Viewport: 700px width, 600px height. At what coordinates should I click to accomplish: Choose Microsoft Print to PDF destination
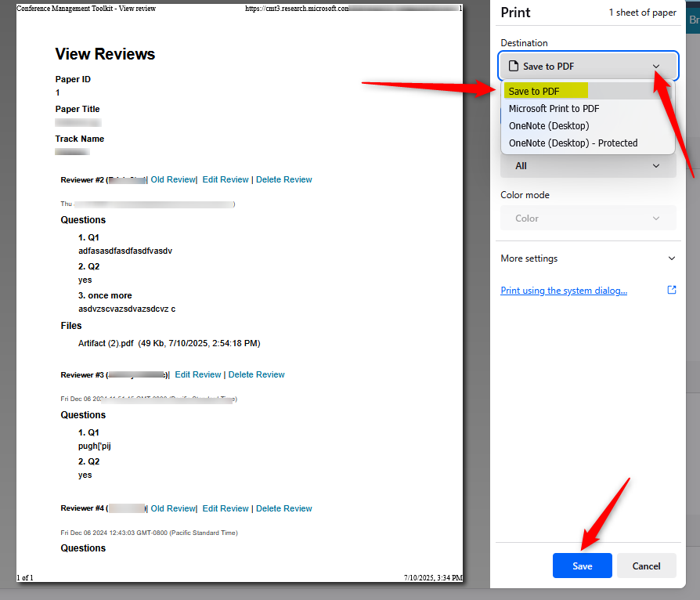point(554,109)
